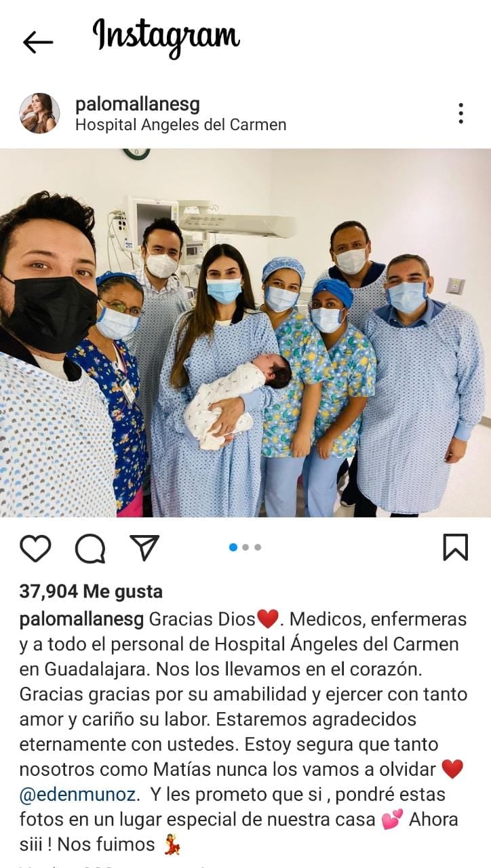
Task: Tap the Instagram logo title
Action: click(165, 39)
